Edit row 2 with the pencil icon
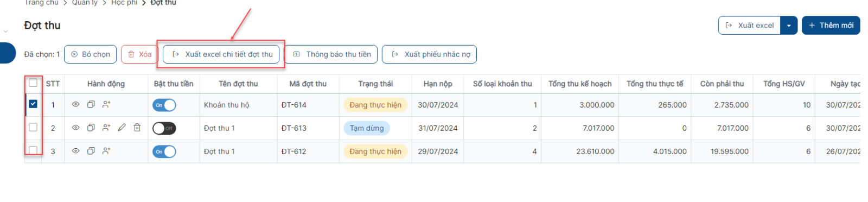This screenshot has height=202, width=868. (x=122, y=128)
